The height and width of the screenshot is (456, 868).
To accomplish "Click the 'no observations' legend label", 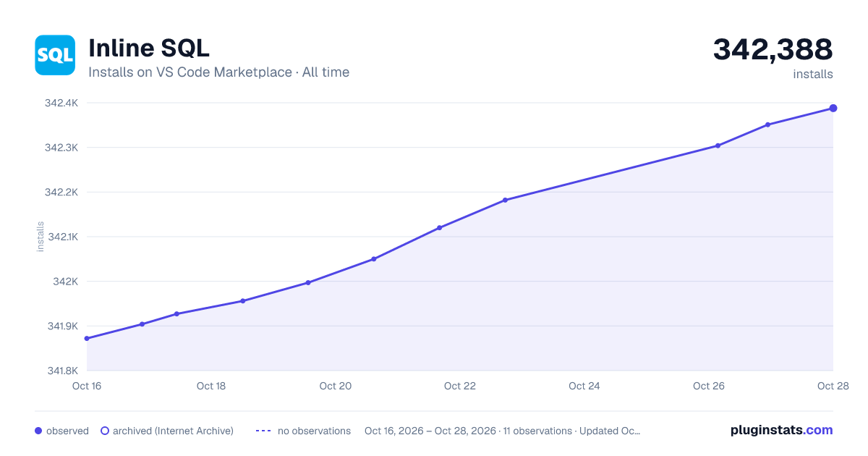I will click(x=314, y=431).
